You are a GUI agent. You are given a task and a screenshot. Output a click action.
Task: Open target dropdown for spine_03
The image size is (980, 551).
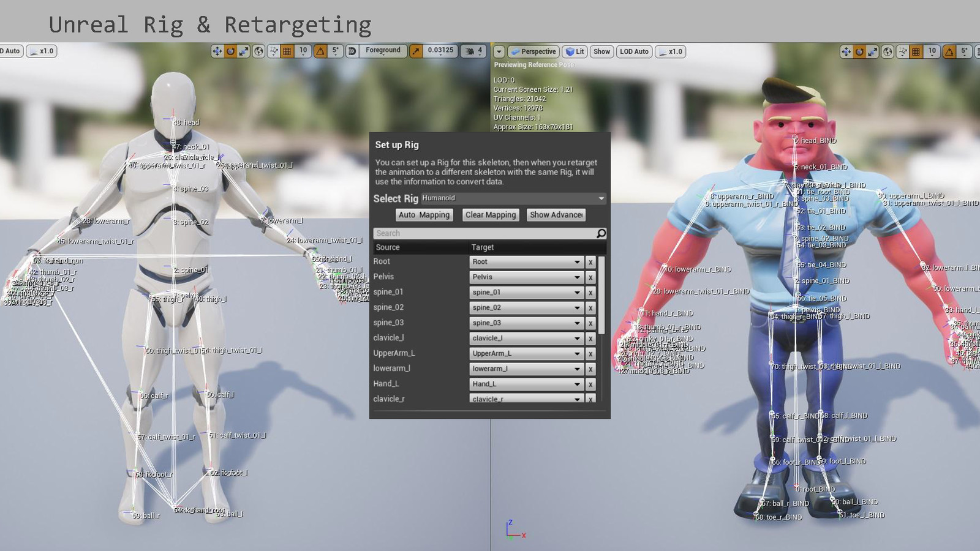526,323
